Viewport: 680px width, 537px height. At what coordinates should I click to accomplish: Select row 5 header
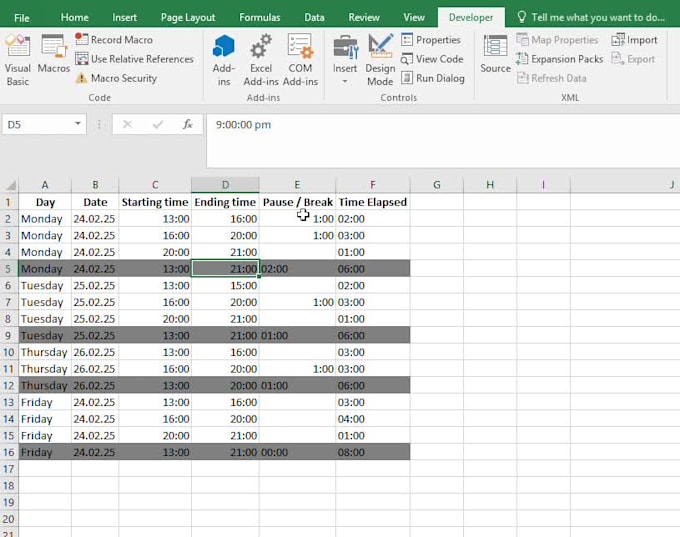9,269
